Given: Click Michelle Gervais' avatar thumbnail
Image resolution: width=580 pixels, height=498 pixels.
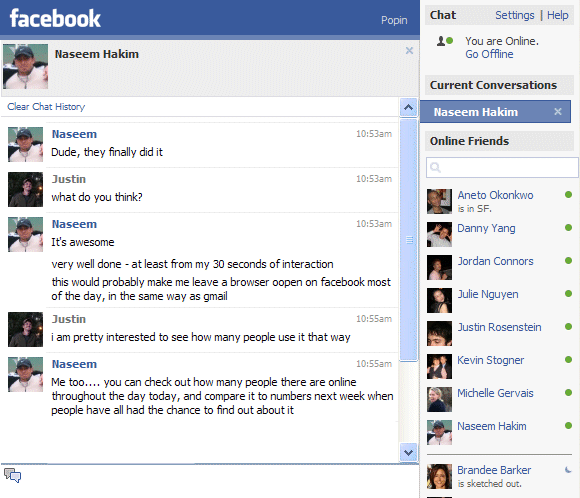Looking at the screenshot, I should (x=439, y=399).
